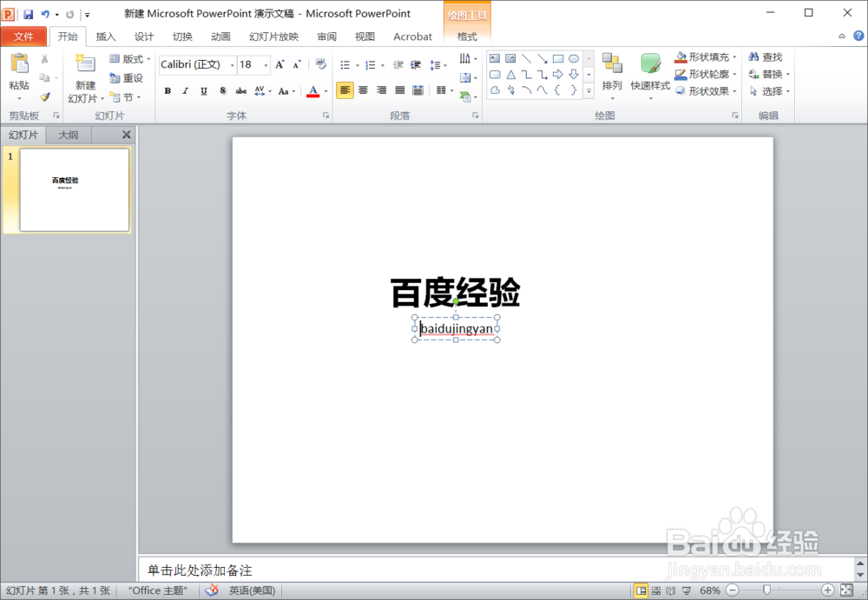Open the font size 18 dropdown
The width and height of the screenshot is (868, 600).
click(266, 65)
